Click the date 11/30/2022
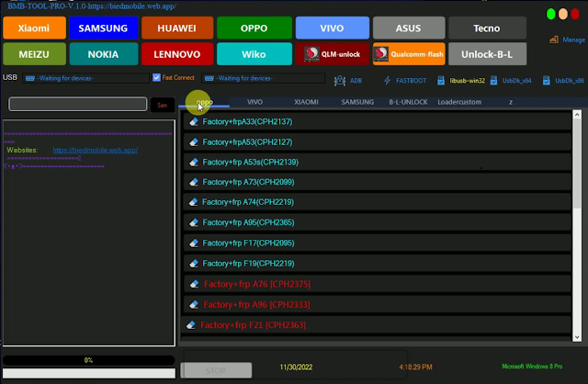 [296, 367]
